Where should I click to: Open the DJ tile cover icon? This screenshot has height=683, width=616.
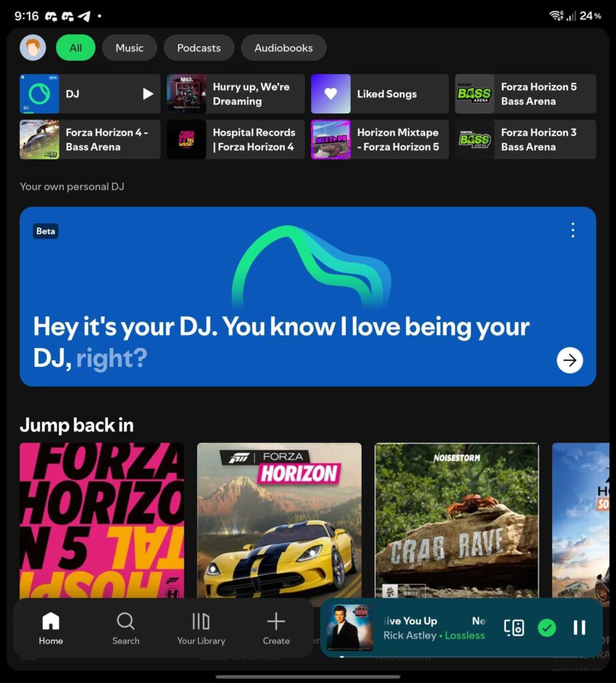tap(39, 93)
